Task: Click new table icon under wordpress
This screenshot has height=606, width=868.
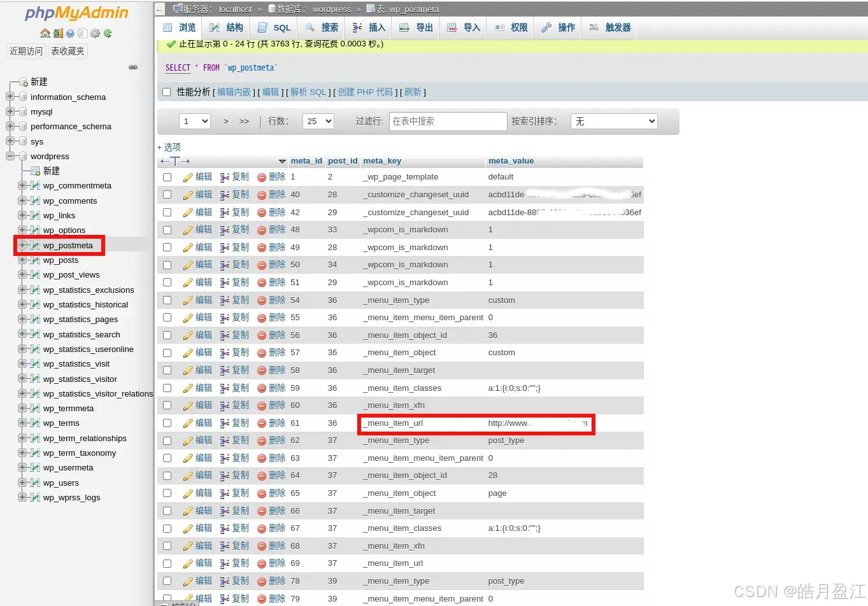Action: pyautogui.click(x=36, y=171)
